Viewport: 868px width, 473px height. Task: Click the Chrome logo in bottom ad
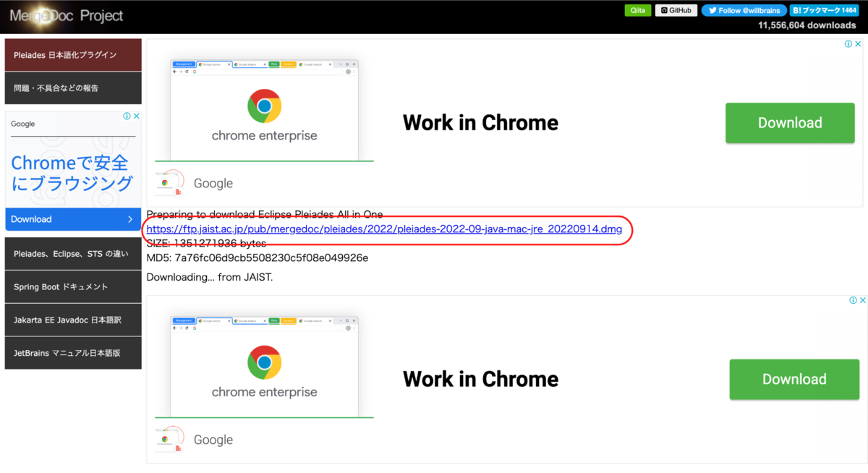(264, 363)
